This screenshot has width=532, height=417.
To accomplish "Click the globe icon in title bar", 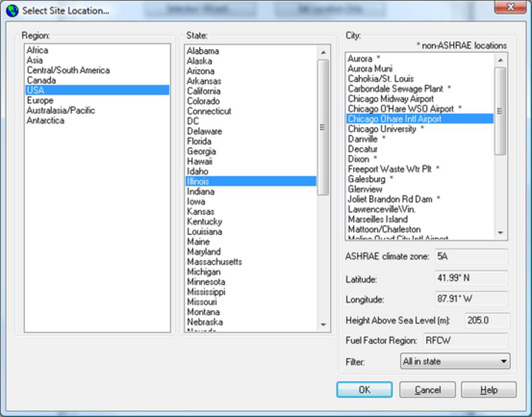I will tap(13, 11).
